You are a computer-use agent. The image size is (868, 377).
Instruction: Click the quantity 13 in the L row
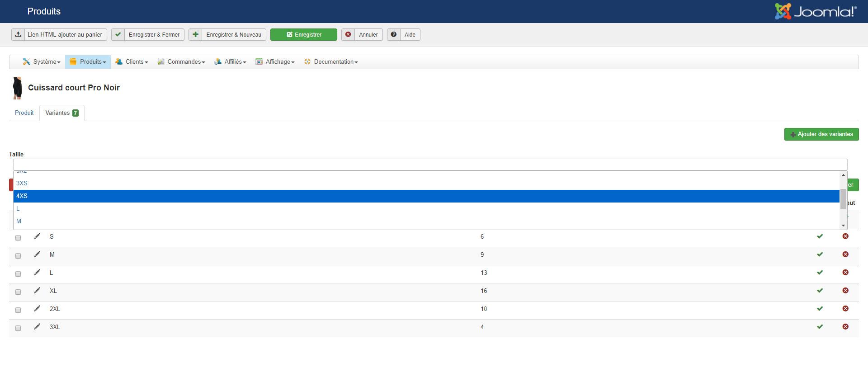click(x=484, y=273)
